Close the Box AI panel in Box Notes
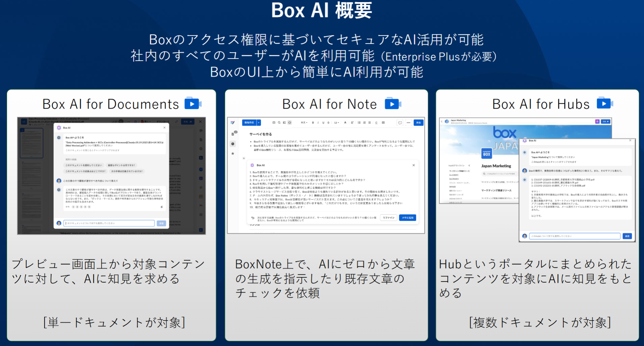The width and height of the screenshot is (644, 346). click(x=414, y=165)
